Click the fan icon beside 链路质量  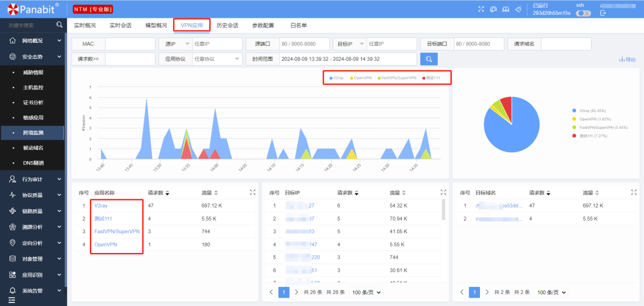tap(13, 211)
